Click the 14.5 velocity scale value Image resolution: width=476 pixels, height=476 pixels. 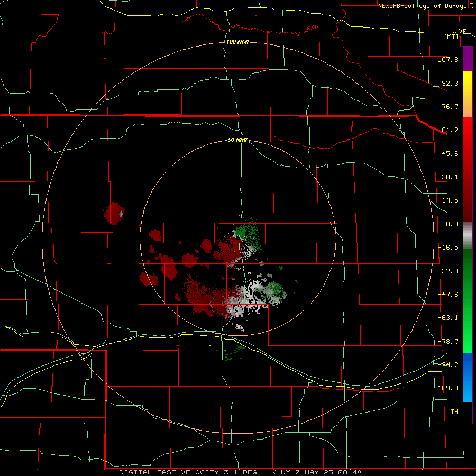point(450,200)
